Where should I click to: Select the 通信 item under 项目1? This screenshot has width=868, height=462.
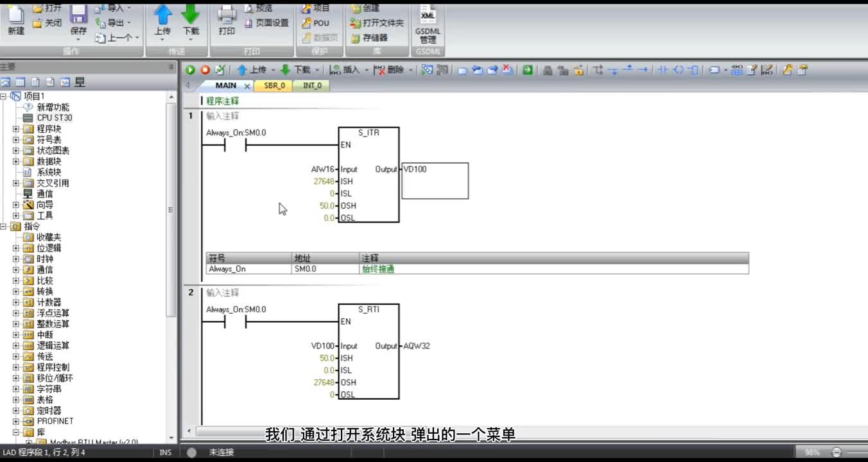click(44, 194)
